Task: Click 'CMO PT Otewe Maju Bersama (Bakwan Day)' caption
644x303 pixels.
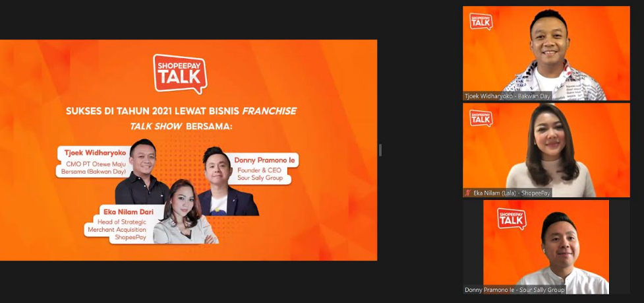Action: 95,168
